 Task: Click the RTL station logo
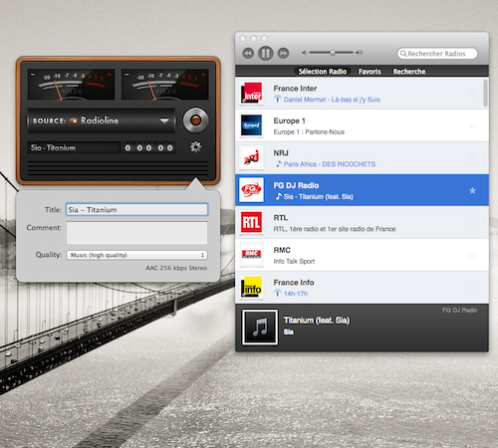[251, 222]
